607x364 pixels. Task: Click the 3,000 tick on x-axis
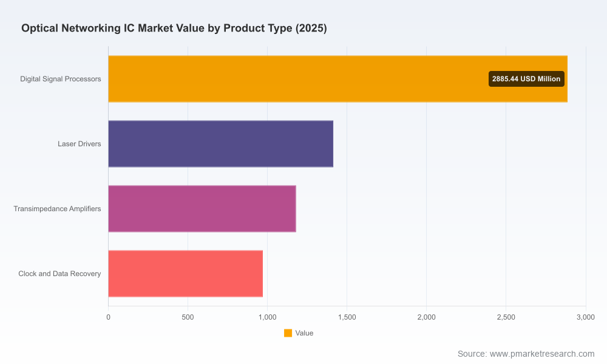pos(586,317)
